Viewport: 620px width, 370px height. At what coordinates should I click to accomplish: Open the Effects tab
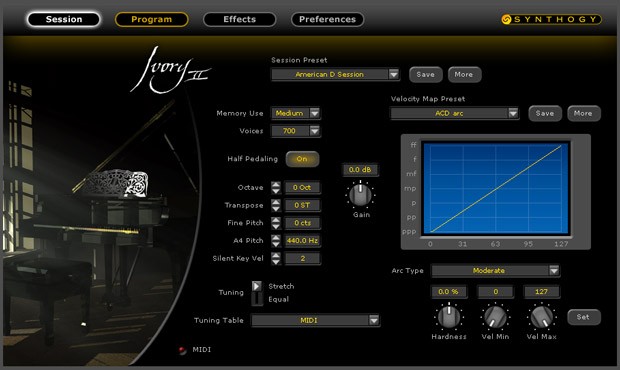[240, 19]
